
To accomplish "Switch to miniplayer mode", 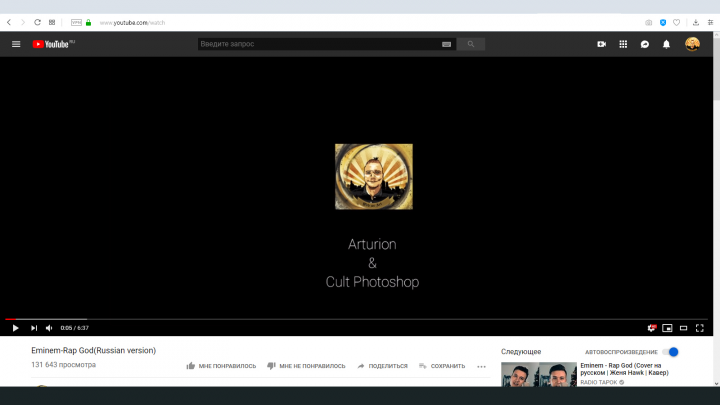I will coord(667,328).
